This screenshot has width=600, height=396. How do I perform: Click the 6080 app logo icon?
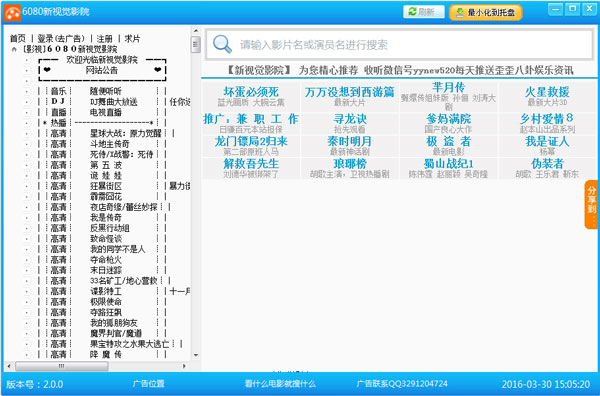pos(12,13)
